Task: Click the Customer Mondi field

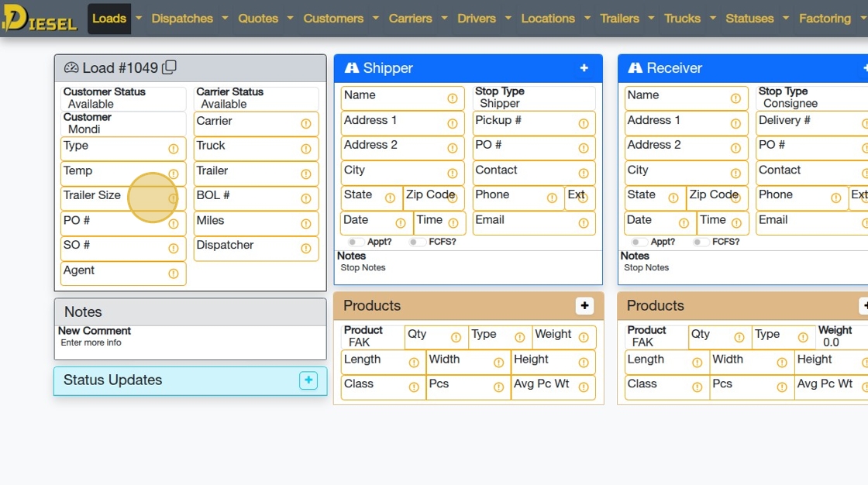Action: click(123, 123)
